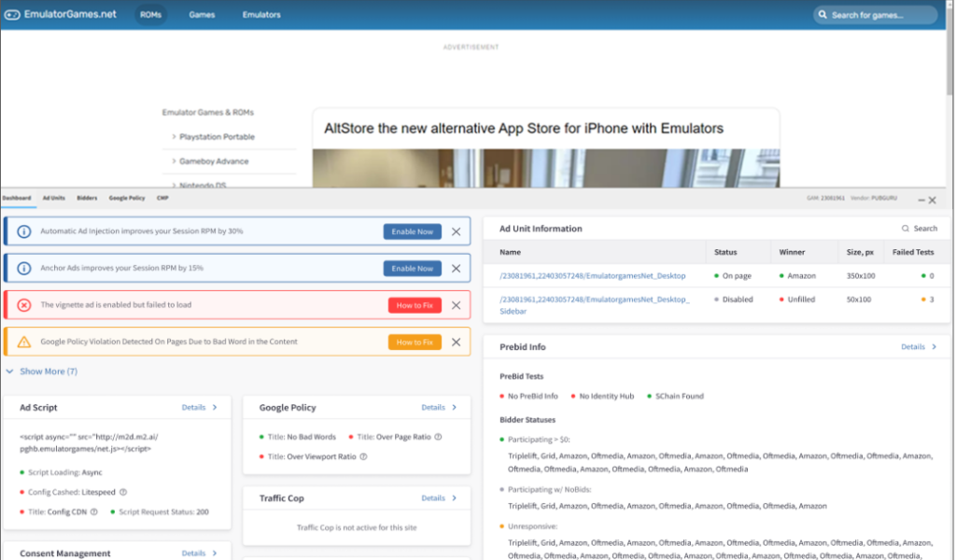
Task: Click help icon next to Over Viewport Ratio
Action: coord(363,456)
